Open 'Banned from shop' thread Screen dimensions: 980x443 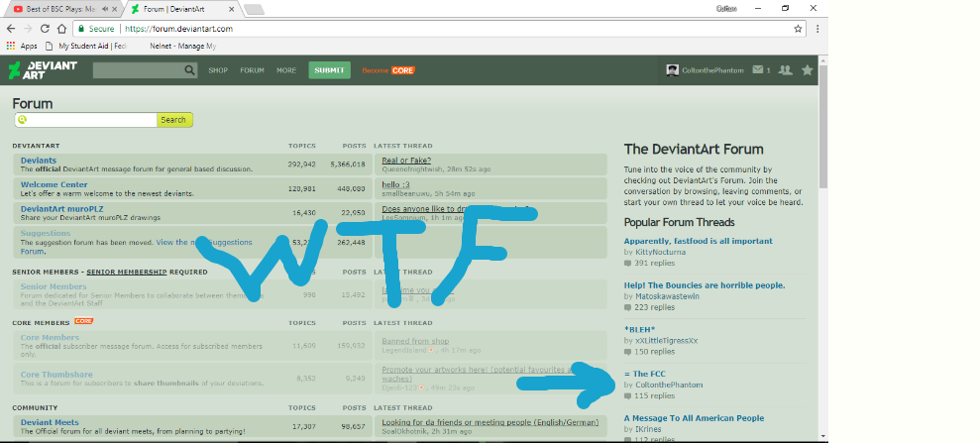[415, 341]
